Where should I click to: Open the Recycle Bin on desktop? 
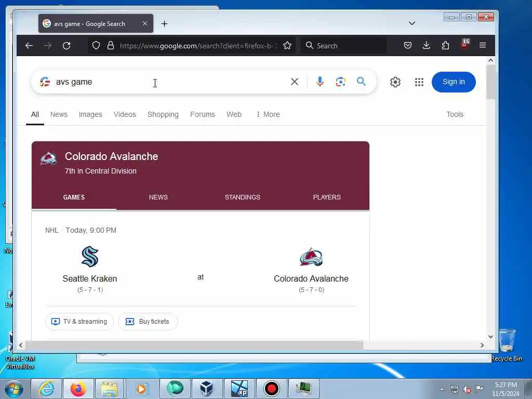pyautogui.click(x=507, y=345)
